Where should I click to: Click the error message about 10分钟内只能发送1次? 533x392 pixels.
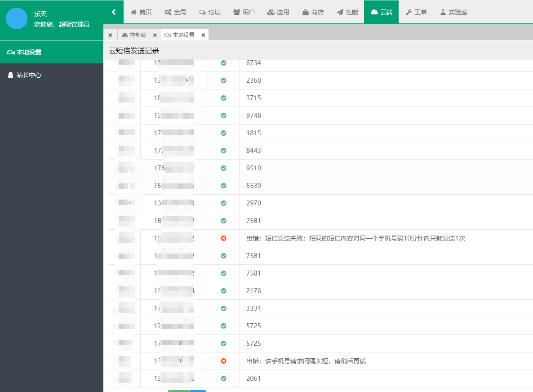pos(355,238)
